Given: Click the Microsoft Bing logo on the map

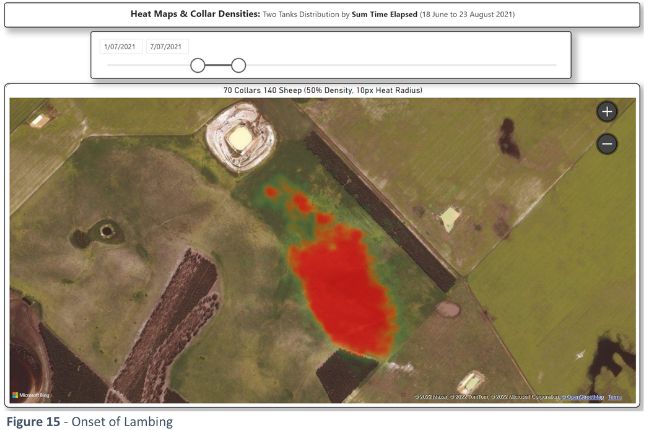Looking at the screenshot, I should 31,395.
